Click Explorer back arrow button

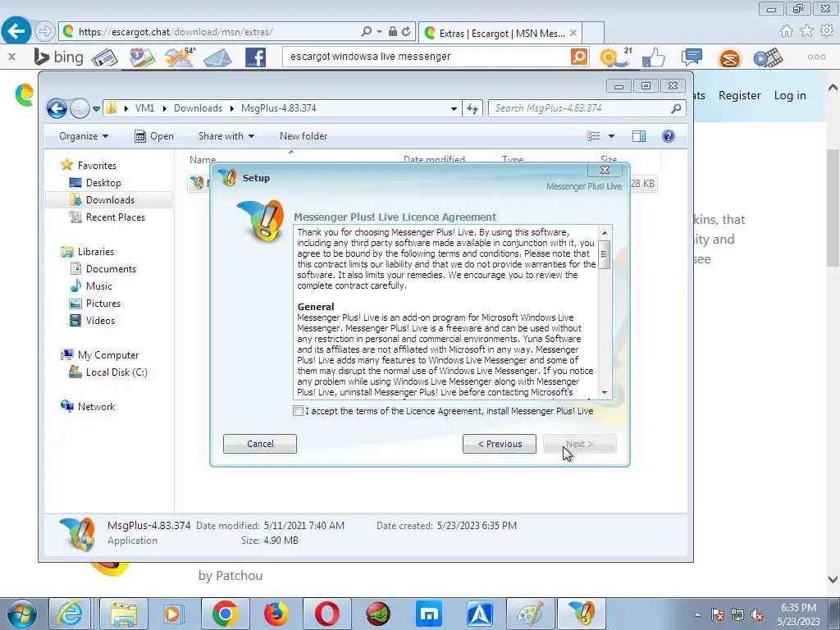[57, 108]
